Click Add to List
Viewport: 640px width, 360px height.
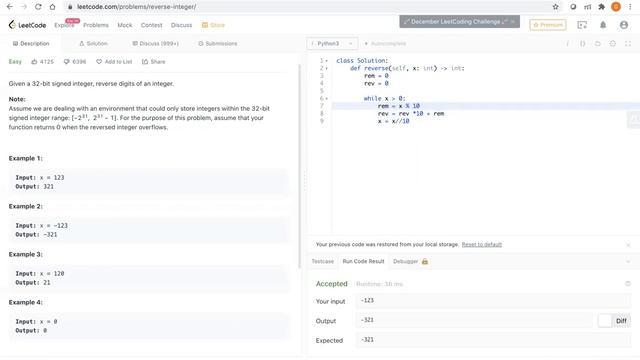coord(114,62)
